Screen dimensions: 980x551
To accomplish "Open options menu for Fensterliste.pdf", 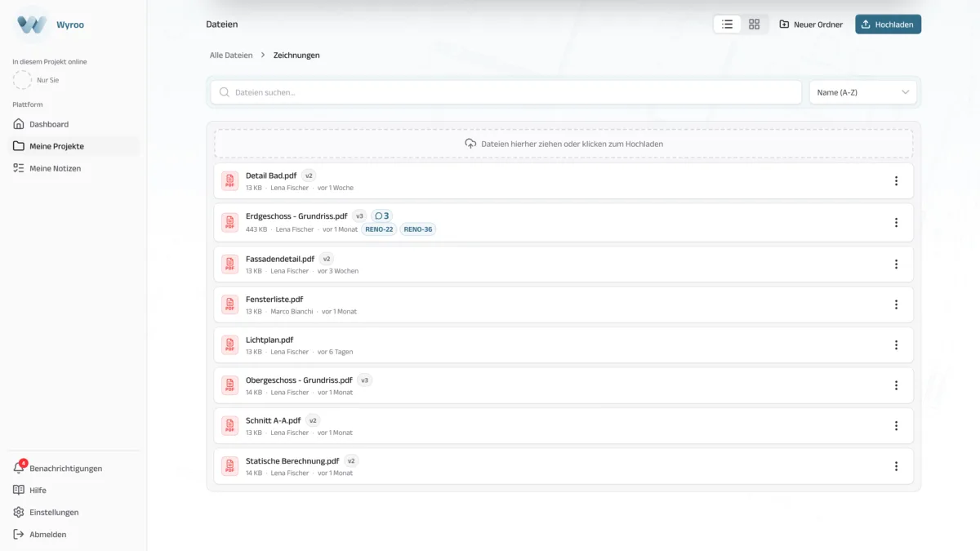I will point(896,304).
